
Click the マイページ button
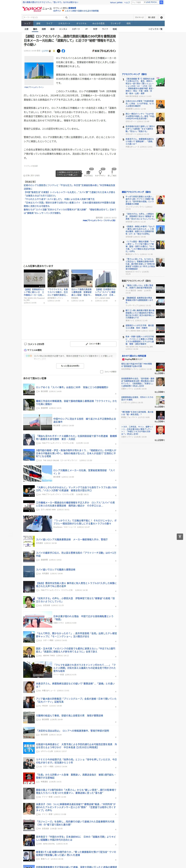(x=139, y=18)
